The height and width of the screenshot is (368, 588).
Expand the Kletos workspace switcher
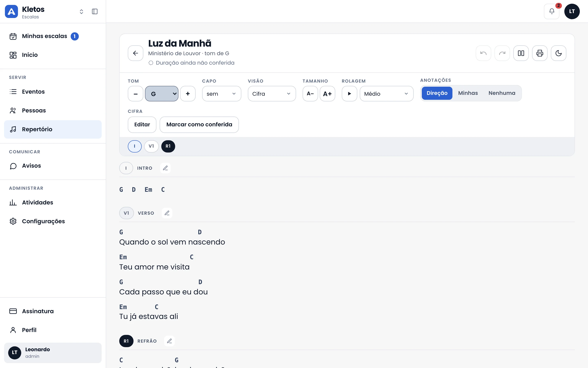(81, 11)
